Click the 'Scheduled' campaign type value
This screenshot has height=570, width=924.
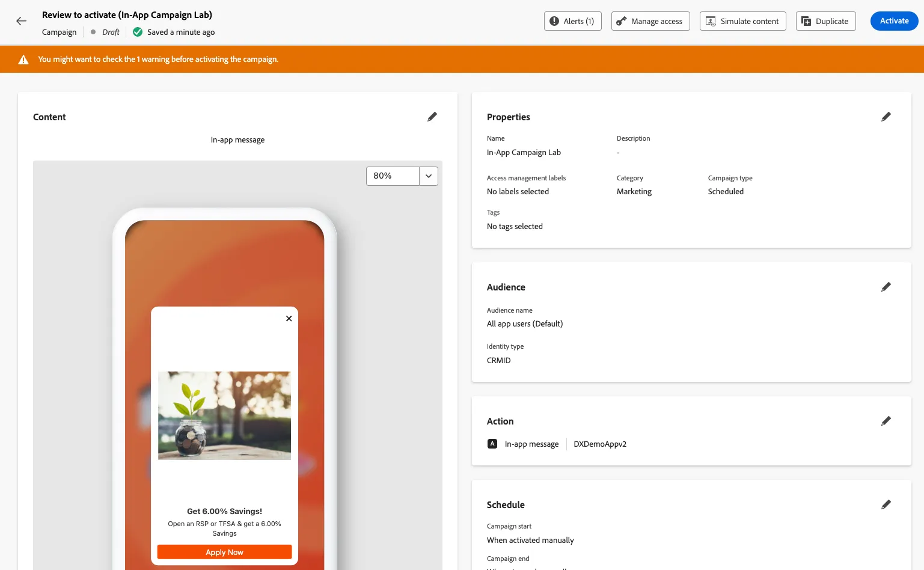pyautogui.click(x=726, y=192)
